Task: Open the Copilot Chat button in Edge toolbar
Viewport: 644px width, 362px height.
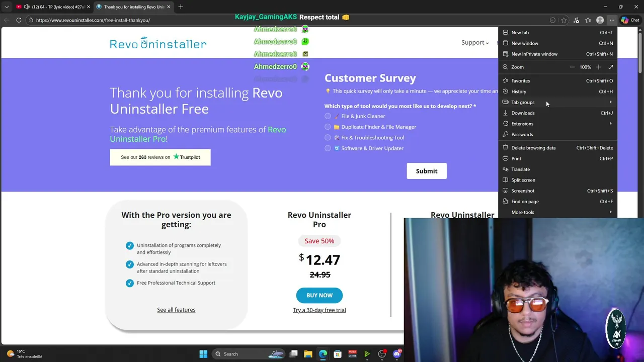Action: coord(630,20)
